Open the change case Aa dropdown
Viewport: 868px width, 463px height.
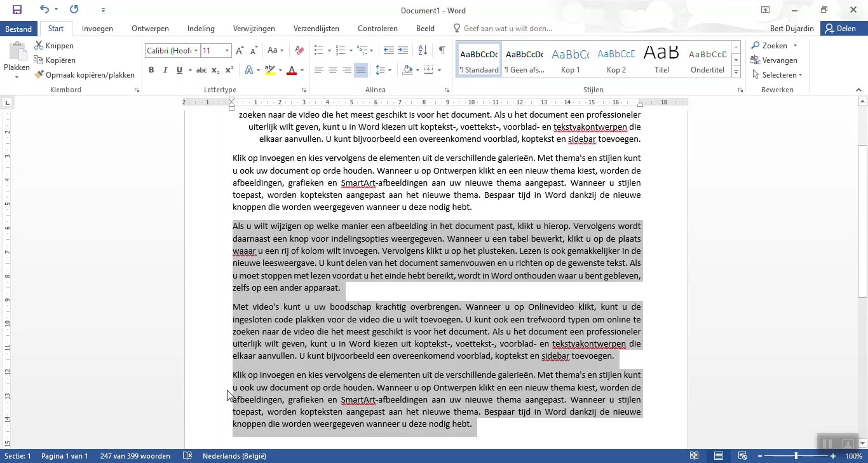[276, 50]
